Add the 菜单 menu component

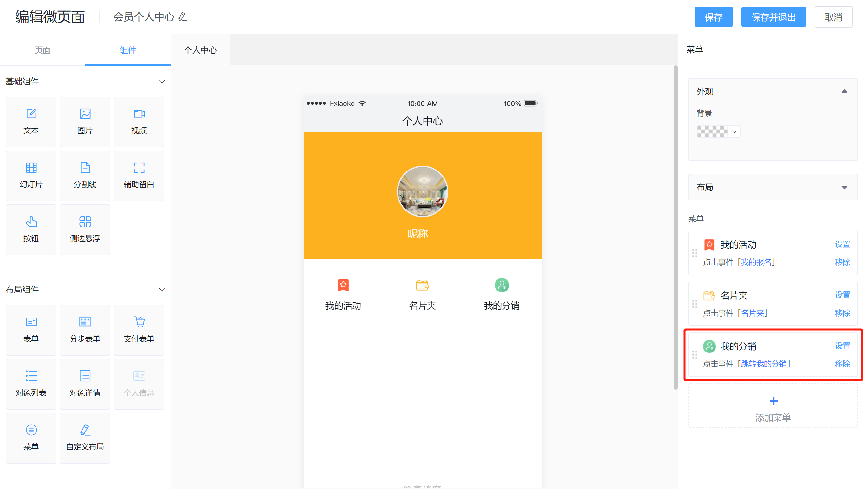tap(31, 438)
